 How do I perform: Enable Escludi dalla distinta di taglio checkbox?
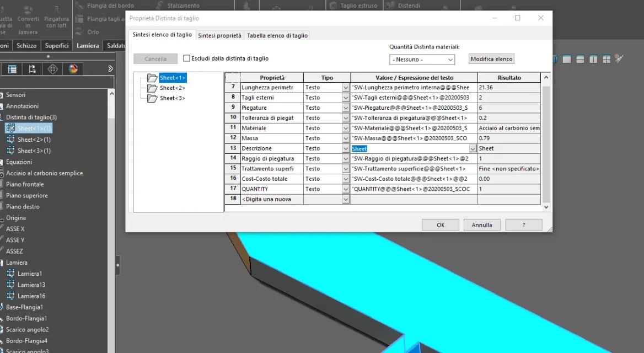(x=186, y=58)
